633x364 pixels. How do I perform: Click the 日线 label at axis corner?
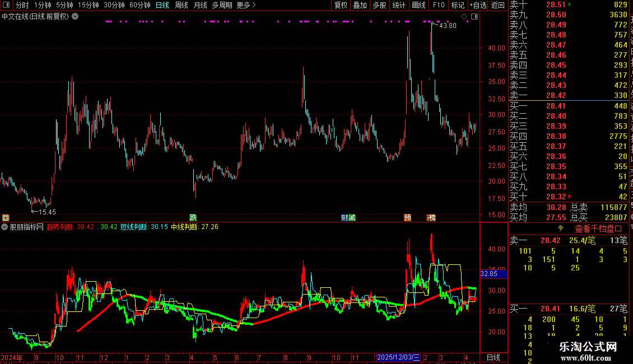pos(494,357)
